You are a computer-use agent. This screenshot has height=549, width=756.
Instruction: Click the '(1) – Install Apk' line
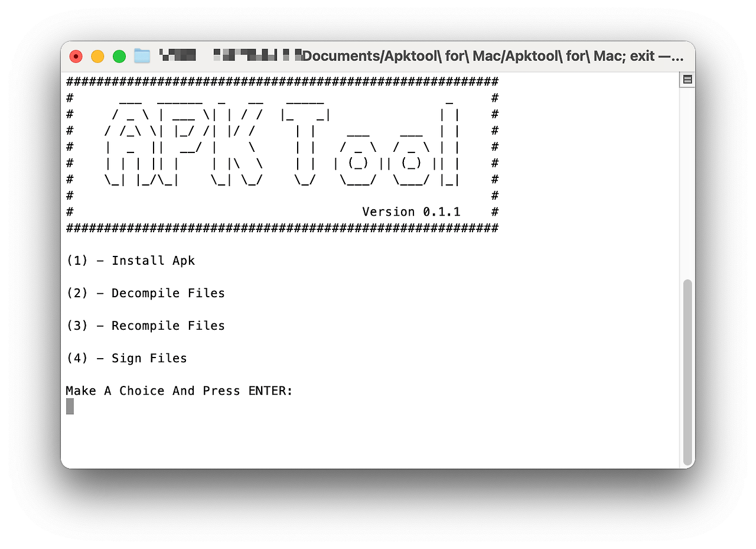pos(131,261)
